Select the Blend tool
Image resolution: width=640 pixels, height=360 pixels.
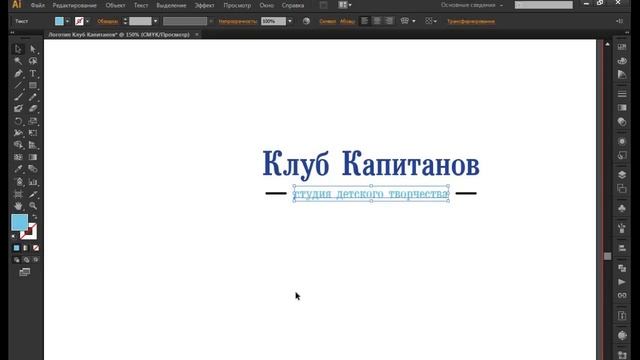click(33, 169)
